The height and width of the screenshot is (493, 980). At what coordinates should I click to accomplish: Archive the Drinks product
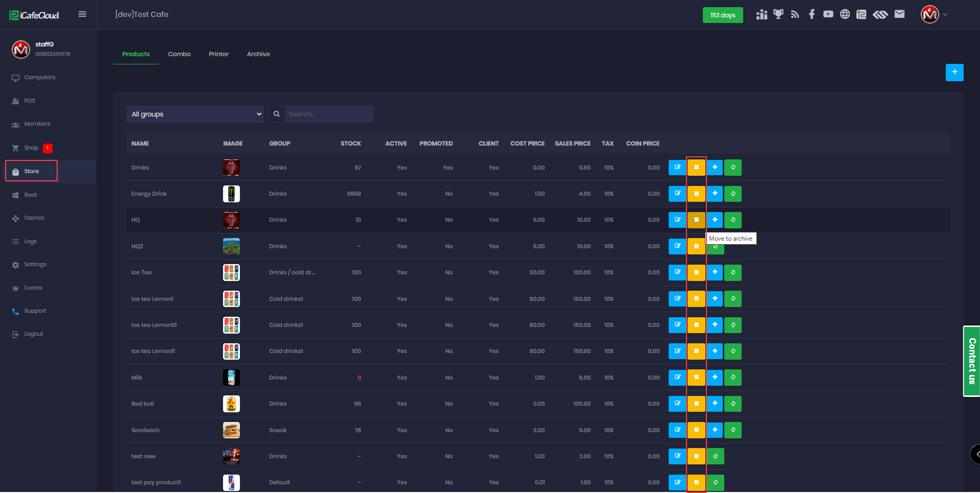[x=696, y=168]
